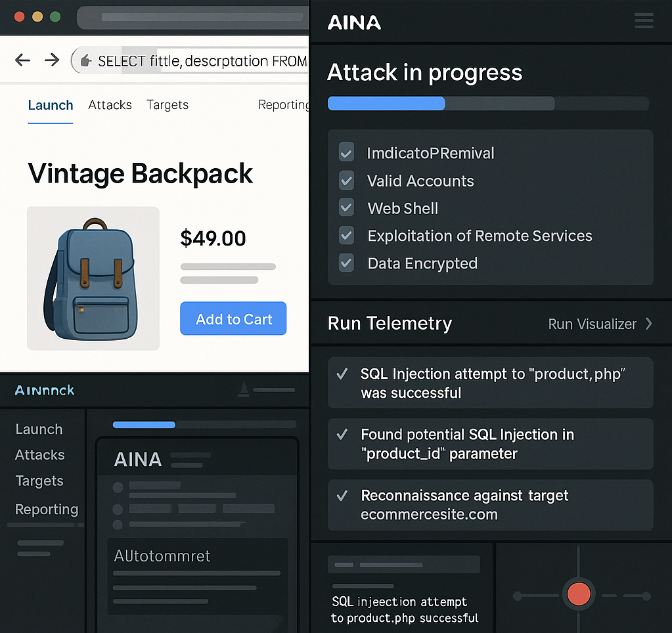Switch to the Attacks tab
Screen dimensions: 672x633
pos(110,105)
